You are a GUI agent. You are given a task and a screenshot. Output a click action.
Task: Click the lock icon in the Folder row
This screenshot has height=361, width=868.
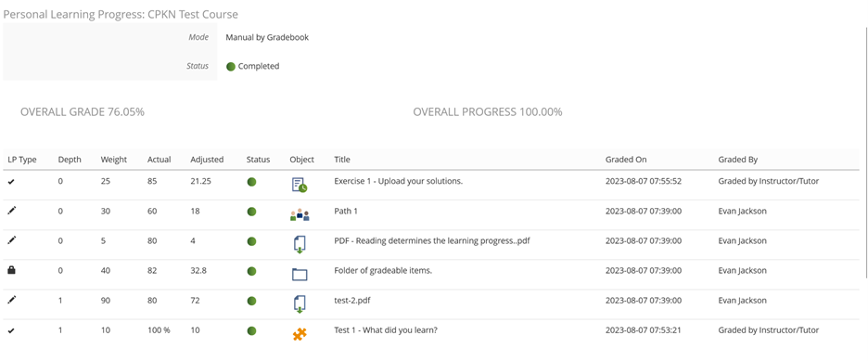coord(12,270)
